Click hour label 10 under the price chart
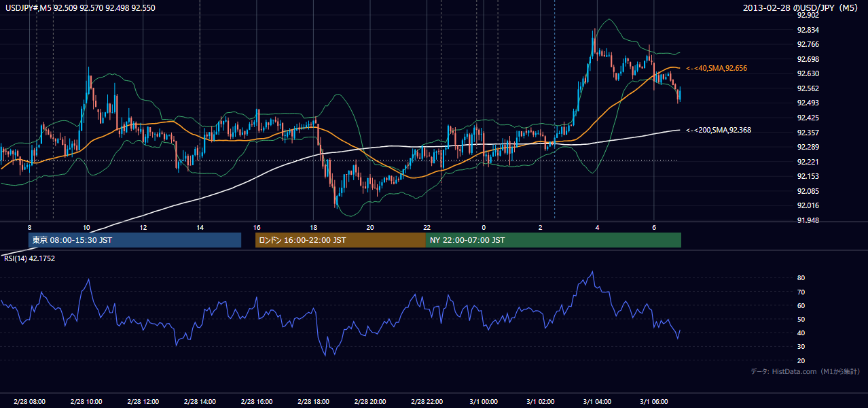This screenshot has width=868, height=408. (x=86, y=227)
